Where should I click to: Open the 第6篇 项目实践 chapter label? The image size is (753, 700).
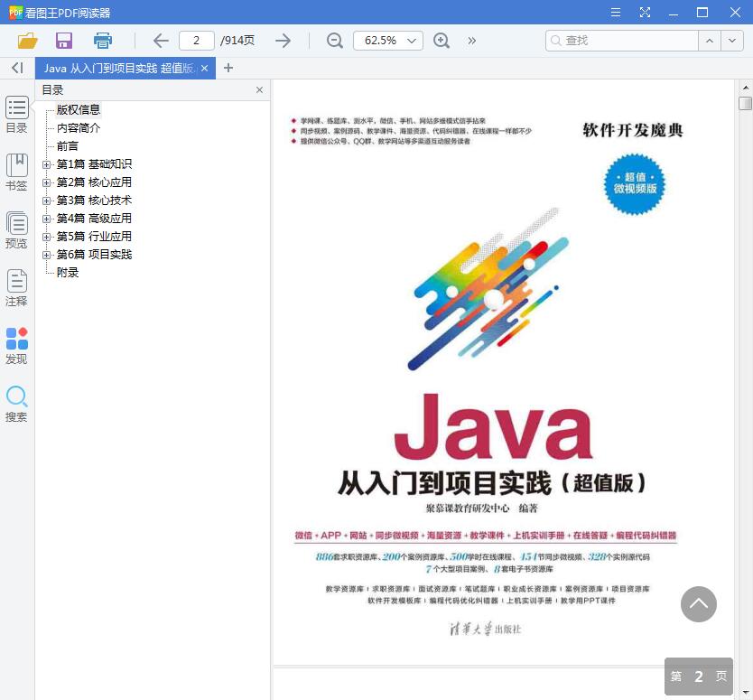coord(94,254)
